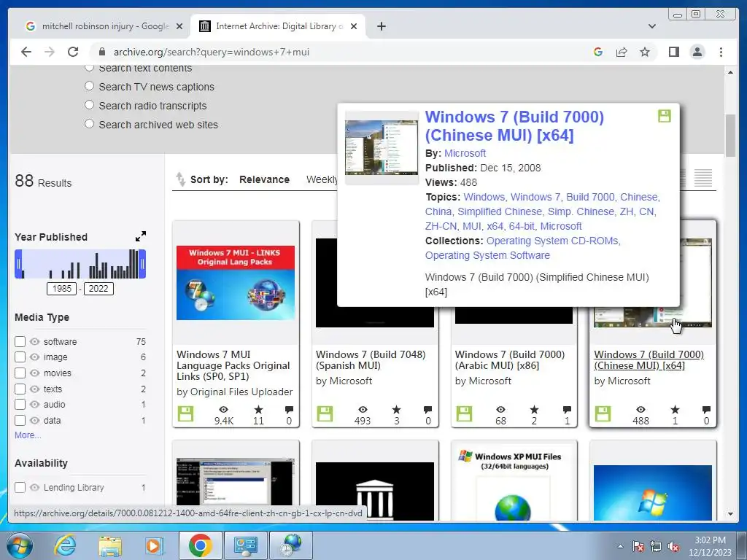Switch to list view layout icon
Image resolution: width=747 pixels, height=560 pixels.
coord(703,178)
